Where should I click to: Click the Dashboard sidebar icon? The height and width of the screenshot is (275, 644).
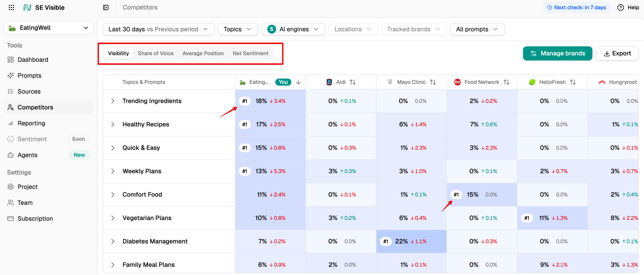11,60
